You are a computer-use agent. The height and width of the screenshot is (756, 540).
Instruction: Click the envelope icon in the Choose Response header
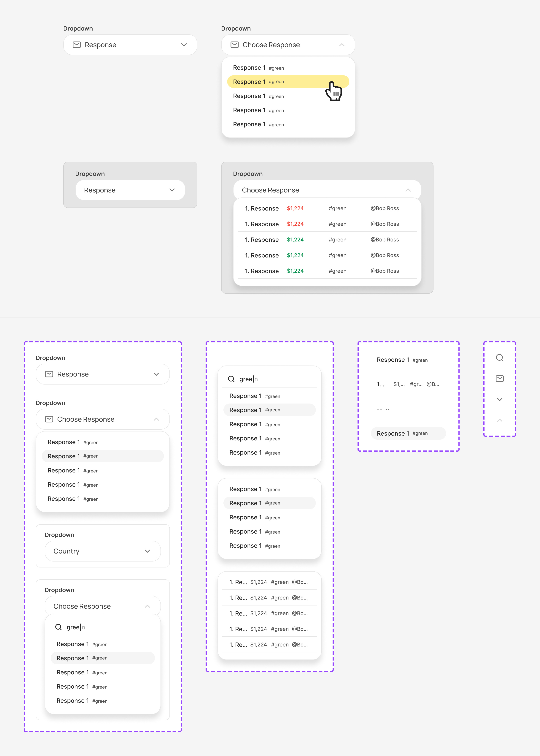coord(234,45)
